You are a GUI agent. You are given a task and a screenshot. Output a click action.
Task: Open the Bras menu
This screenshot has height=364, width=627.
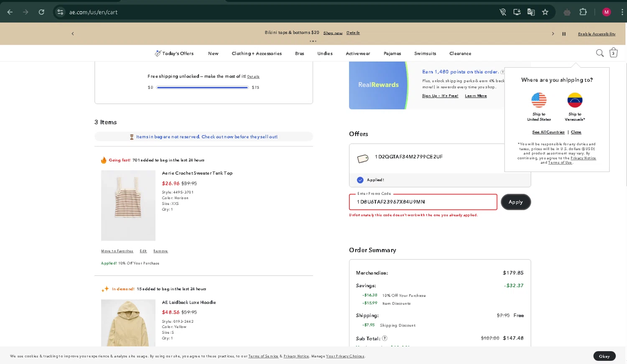[x=299, y=53]
